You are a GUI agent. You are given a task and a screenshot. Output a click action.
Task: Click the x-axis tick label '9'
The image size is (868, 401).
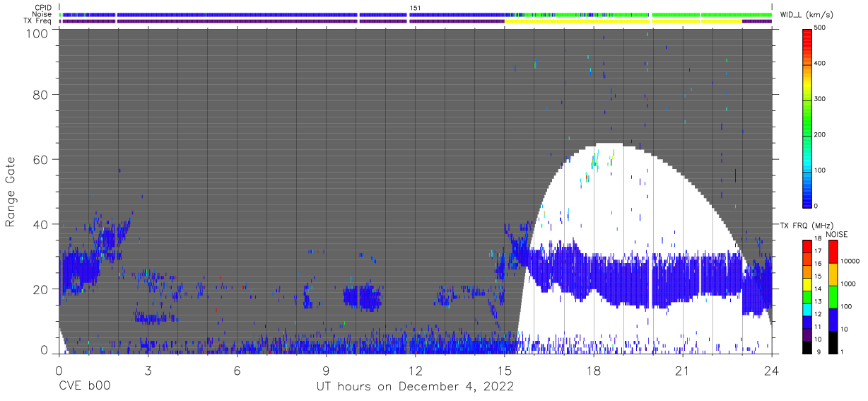[x=326, y=371]
